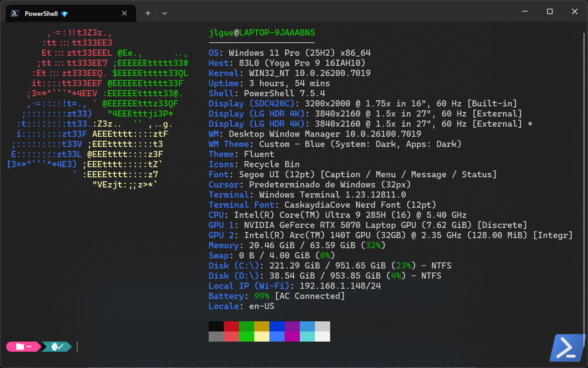
Task: Click the magenta swatch in bottom row
Action: pos(292,337)
